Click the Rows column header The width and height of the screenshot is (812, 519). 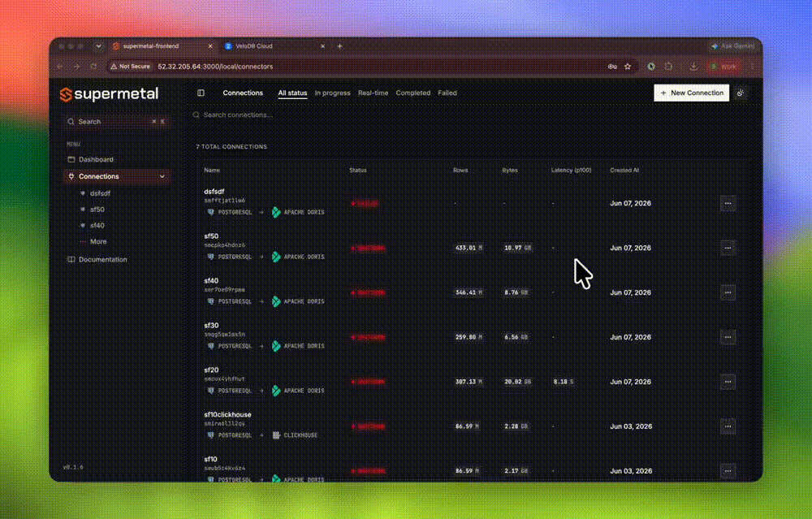(x=460, y=170)
